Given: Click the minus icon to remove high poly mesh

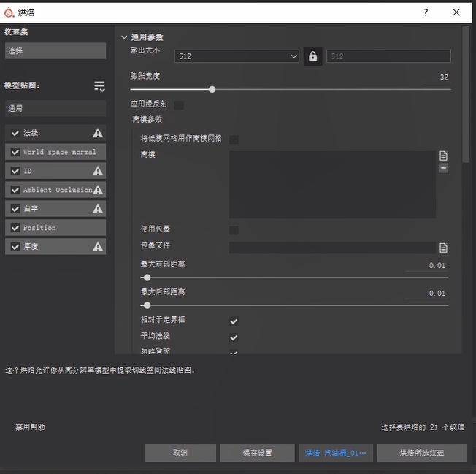Looking at the screenshot, I should pyautogui.click(x=443, y=168).
